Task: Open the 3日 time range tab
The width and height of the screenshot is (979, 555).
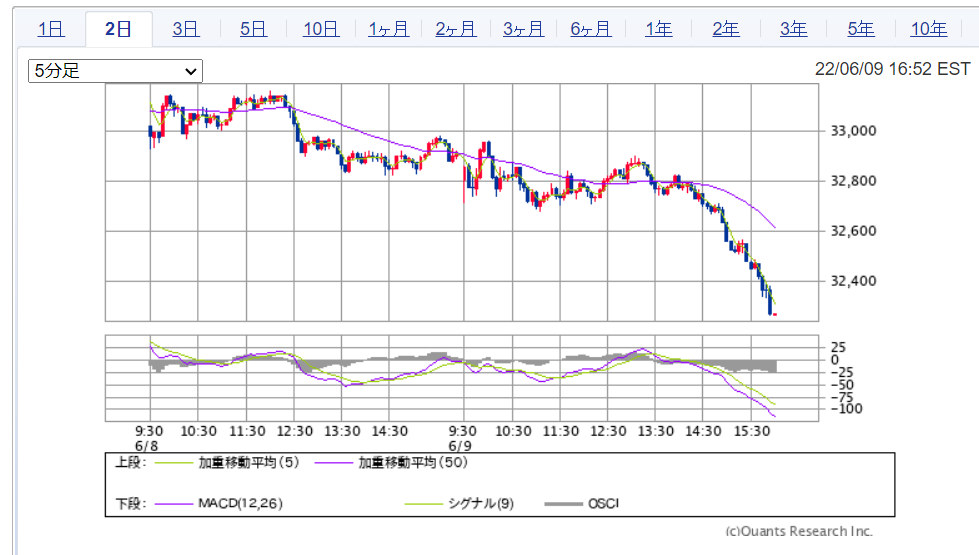Action: coord(185,29)
